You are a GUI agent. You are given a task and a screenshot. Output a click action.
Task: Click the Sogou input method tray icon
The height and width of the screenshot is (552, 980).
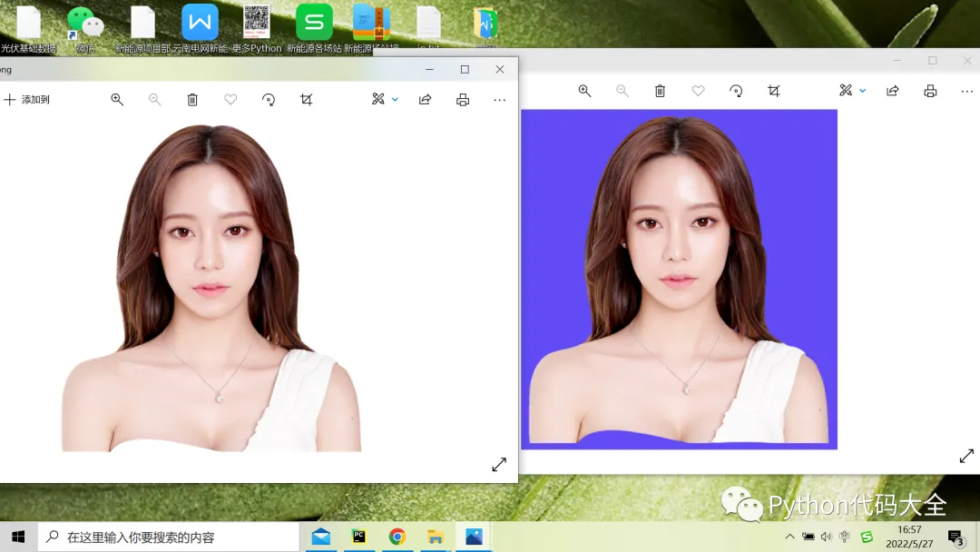tap(867, 537)
